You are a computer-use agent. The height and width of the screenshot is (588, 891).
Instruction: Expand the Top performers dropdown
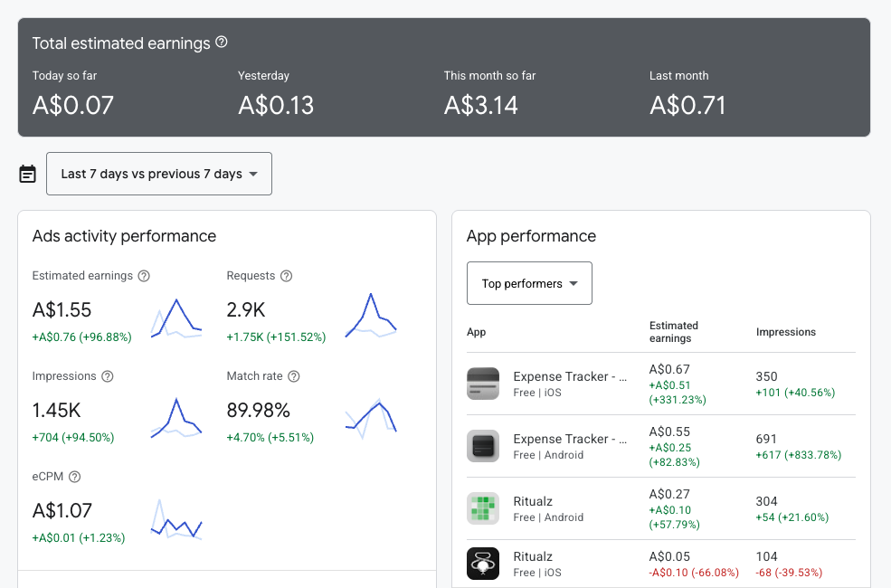pos(529,283)
